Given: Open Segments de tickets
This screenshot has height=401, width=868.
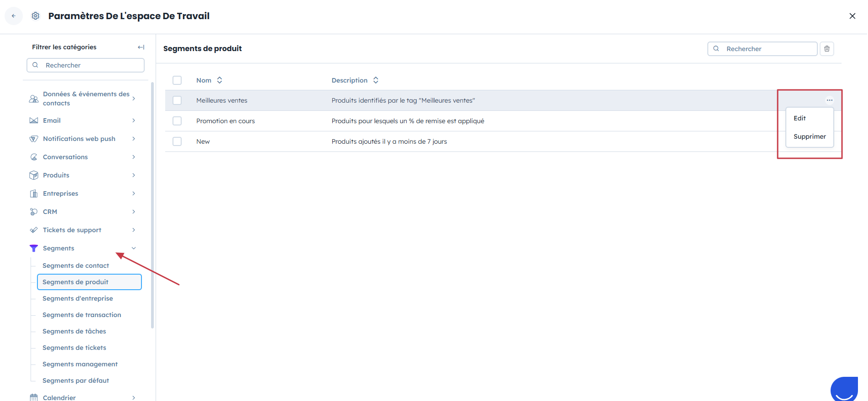Looking at the screenshot, I should click(x=74, y=348).
